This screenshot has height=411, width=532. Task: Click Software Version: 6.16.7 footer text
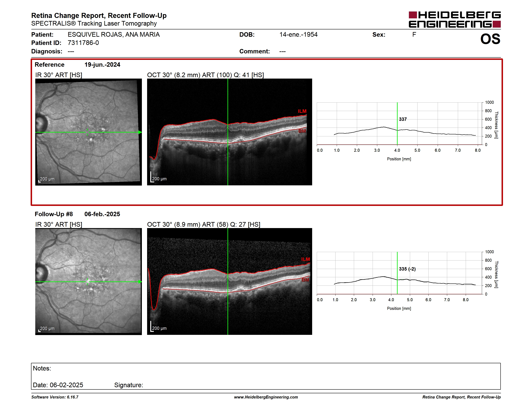coord(55,397)
